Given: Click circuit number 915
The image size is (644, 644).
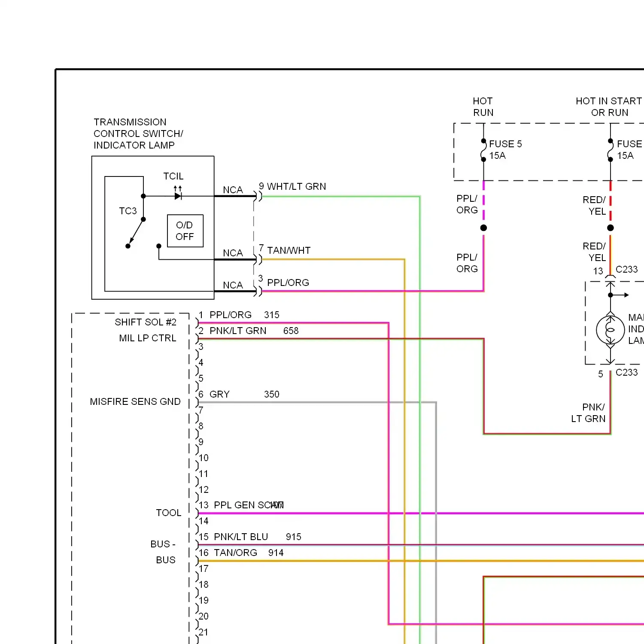Looking at the screenshot, I should click(x=294, y=537).
